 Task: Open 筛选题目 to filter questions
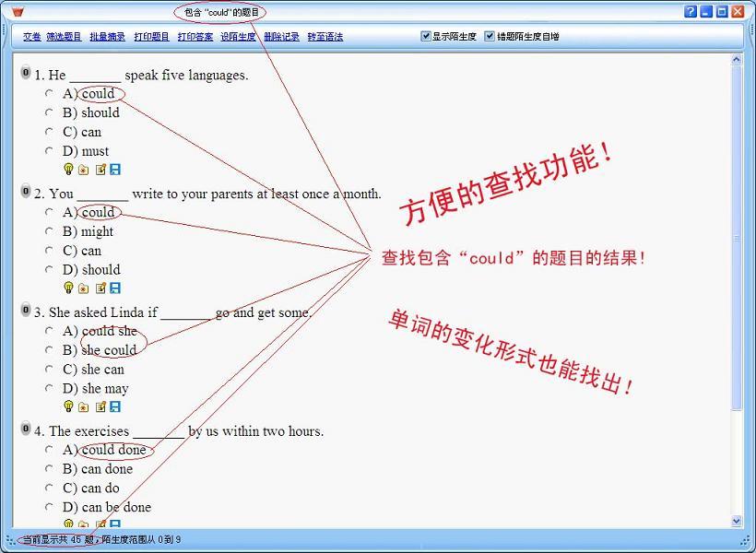pos(64,37)
